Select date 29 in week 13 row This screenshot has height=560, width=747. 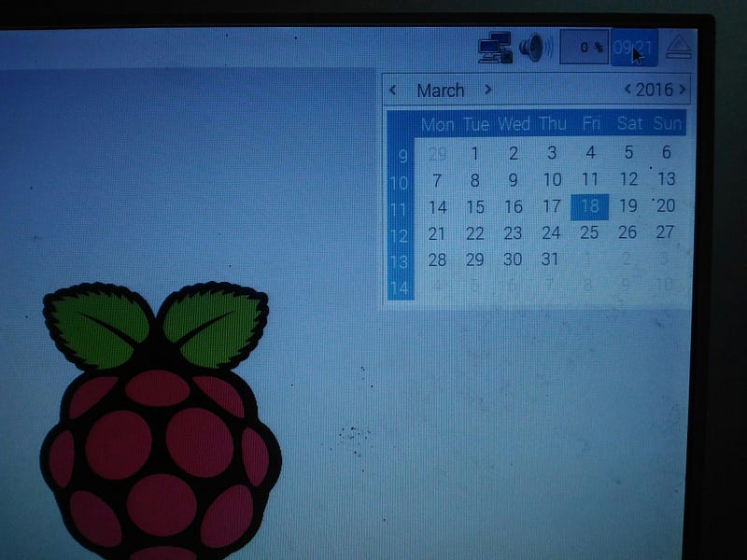(474, 259)
